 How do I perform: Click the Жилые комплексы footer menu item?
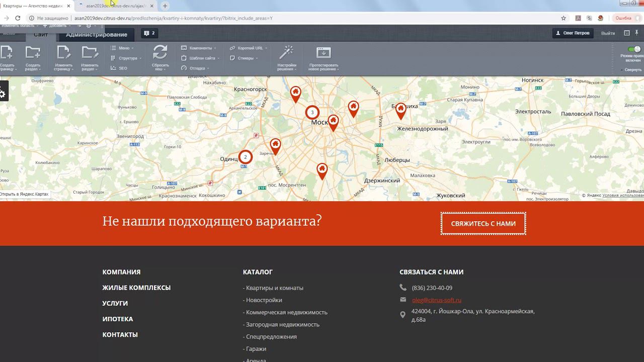[x=136, y=288]
